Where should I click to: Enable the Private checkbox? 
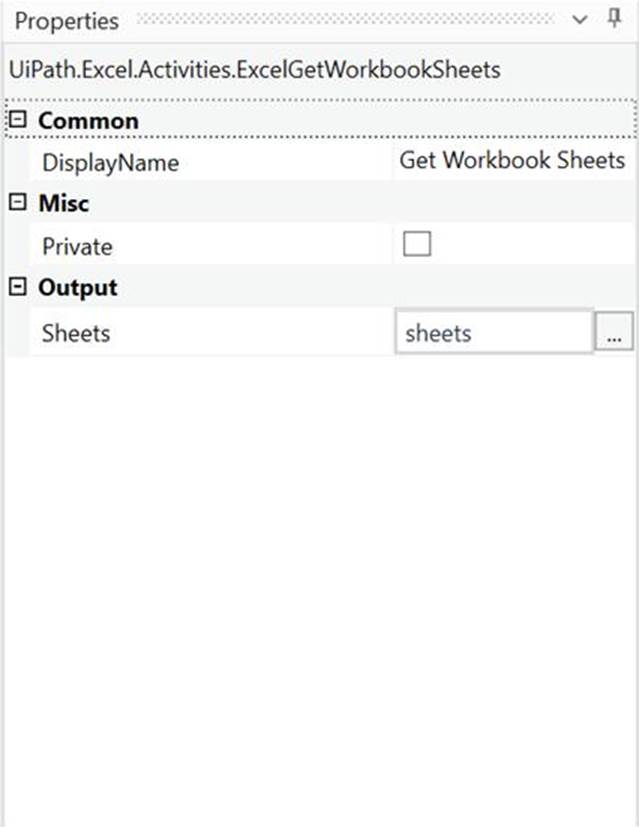416,245
